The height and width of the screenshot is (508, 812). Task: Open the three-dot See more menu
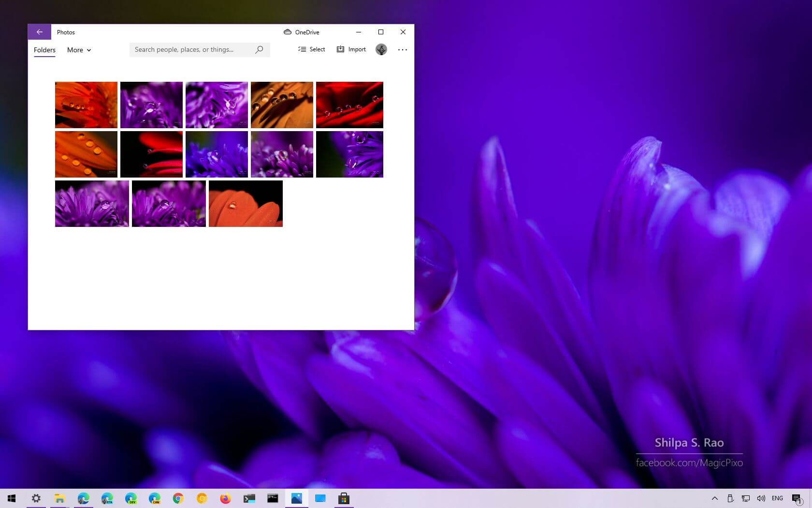point(402,49)
